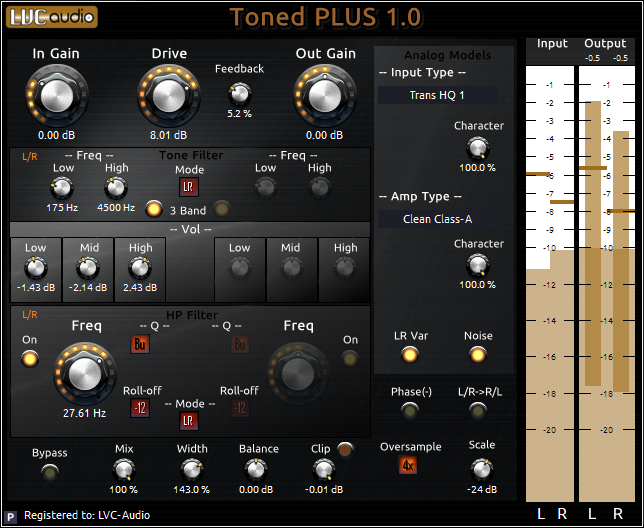644x528 pixels.
Task: Click the active -12 Roll-off button
Action: click(x=140, y=408)
